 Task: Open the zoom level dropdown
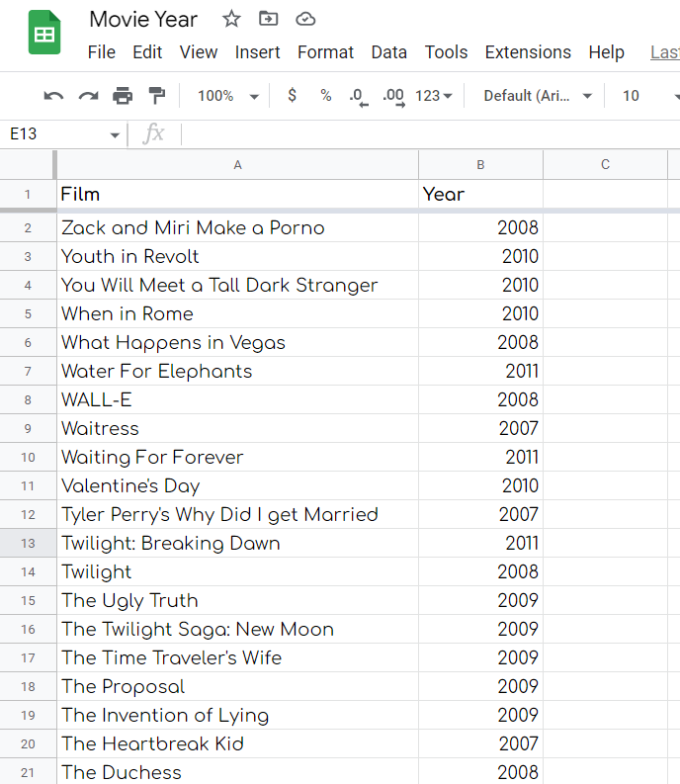click(x=228, y=96)
